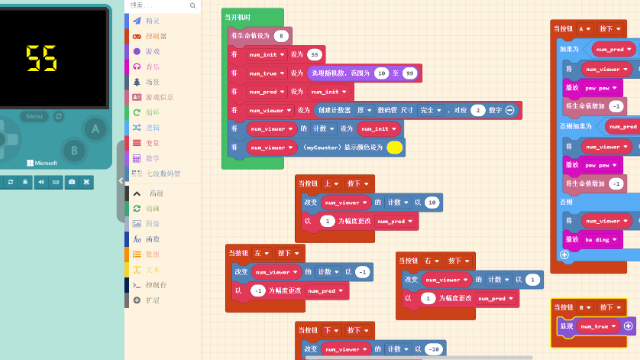Click the yellow display color swatch

[394, 148]
